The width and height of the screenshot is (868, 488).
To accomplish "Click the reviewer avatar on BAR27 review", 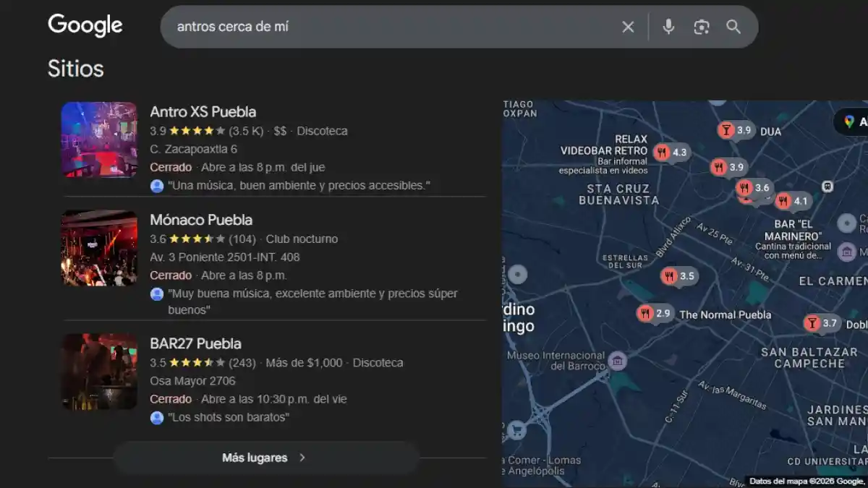I will tap(157, 418).
